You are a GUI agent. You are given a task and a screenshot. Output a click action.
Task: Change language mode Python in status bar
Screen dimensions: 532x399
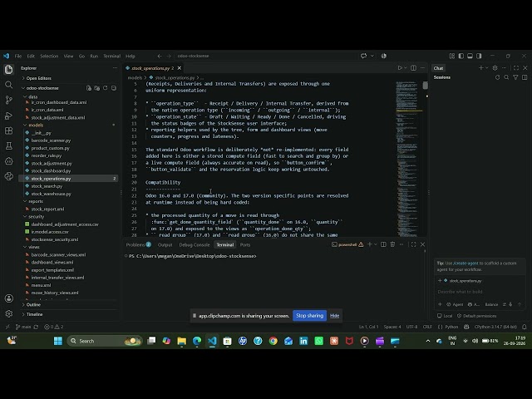451,327
